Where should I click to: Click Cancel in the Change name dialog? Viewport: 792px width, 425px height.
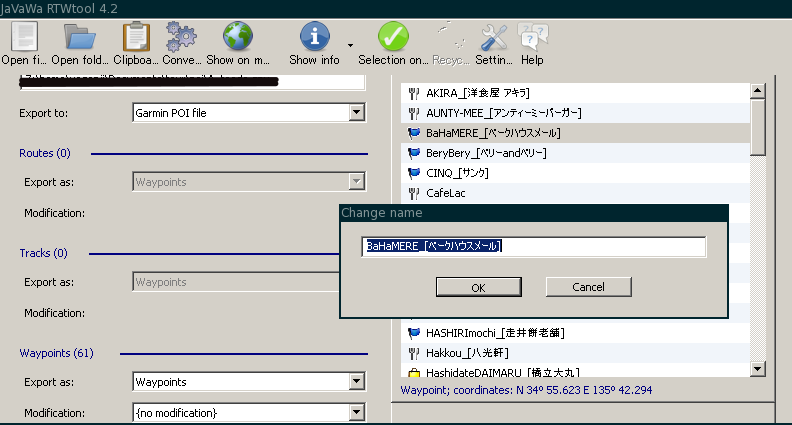[x=588, y=287]
